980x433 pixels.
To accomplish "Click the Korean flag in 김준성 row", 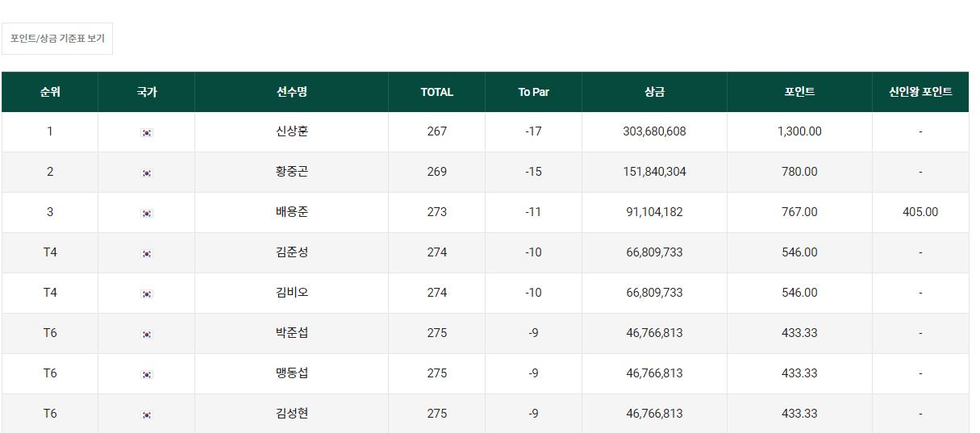I will pos(147,253).
